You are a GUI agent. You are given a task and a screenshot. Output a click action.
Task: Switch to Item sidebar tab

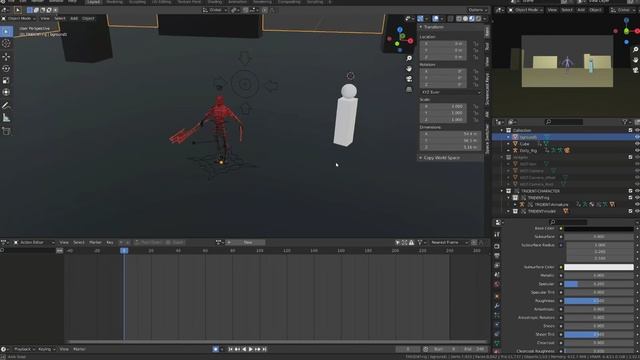(x=487, y=32)
